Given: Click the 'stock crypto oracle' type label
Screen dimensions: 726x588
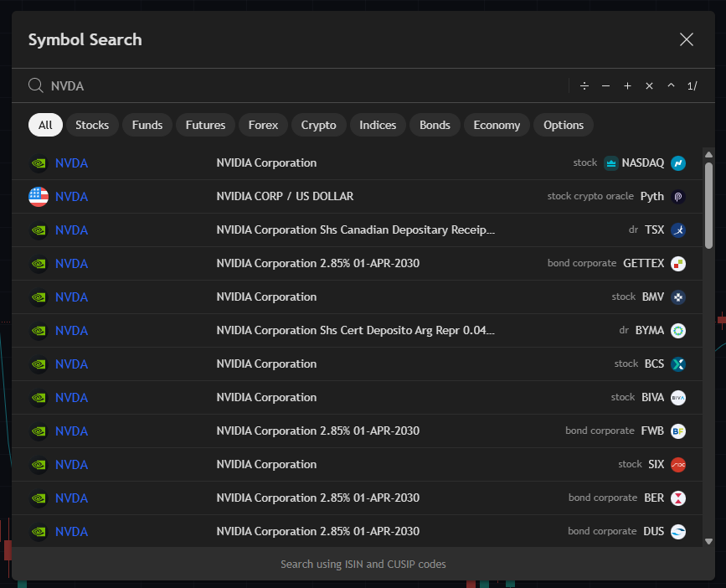Looking at the screenshot, I should [590, 196].
